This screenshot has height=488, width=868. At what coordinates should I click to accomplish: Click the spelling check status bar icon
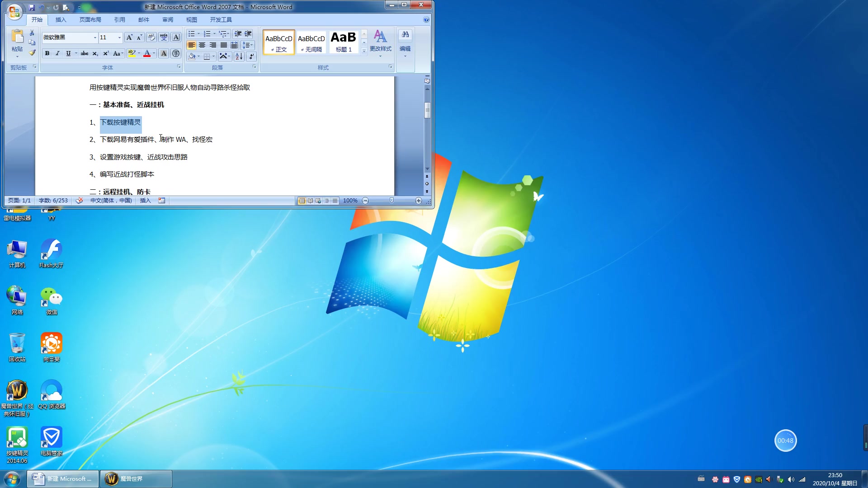(x=79, y=201)
